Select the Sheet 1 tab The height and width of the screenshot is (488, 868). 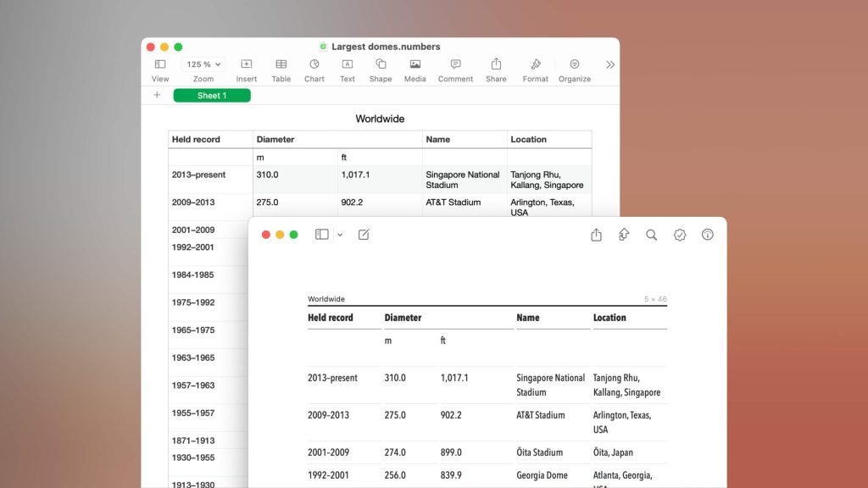212,96
